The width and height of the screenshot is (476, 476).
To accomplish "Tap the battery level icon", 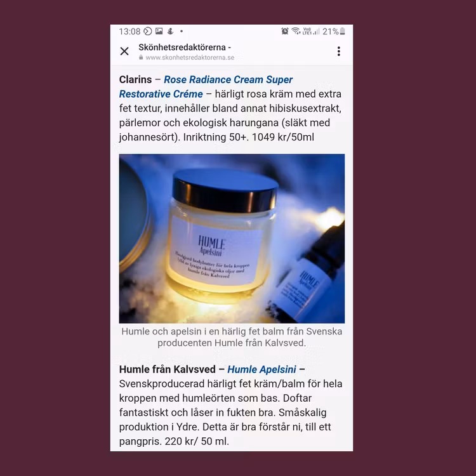I will [x=343, y=31].
